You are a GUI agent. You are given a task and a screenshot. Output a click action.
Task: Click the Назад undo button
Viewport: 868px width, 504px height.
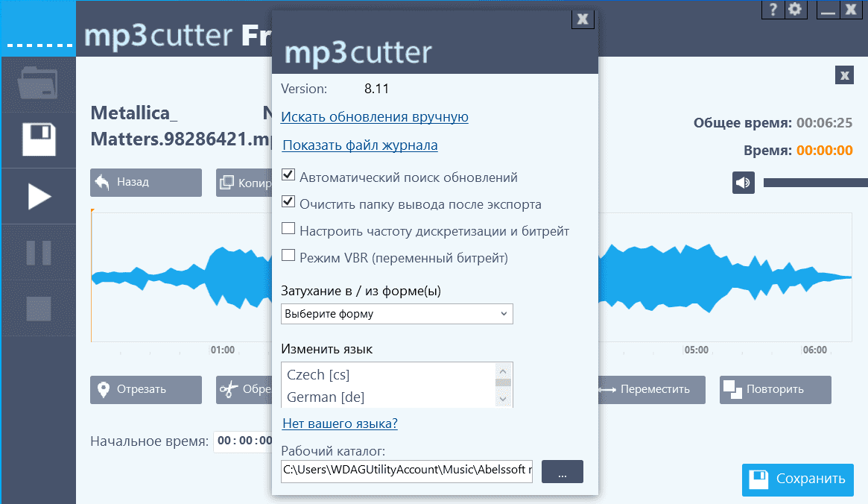tap(146, 182)
